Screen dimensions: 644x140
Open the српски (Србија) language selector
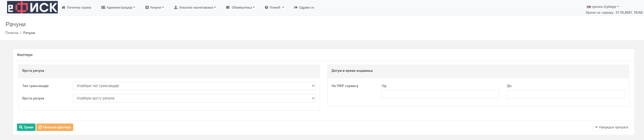coord(603,7)
